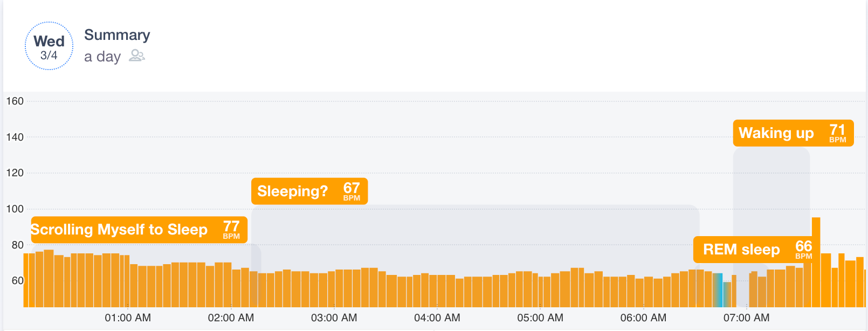Click the 06:00 AM time axis label
The width and height of the screenshot is (868, 331).
tap(643, 318)
